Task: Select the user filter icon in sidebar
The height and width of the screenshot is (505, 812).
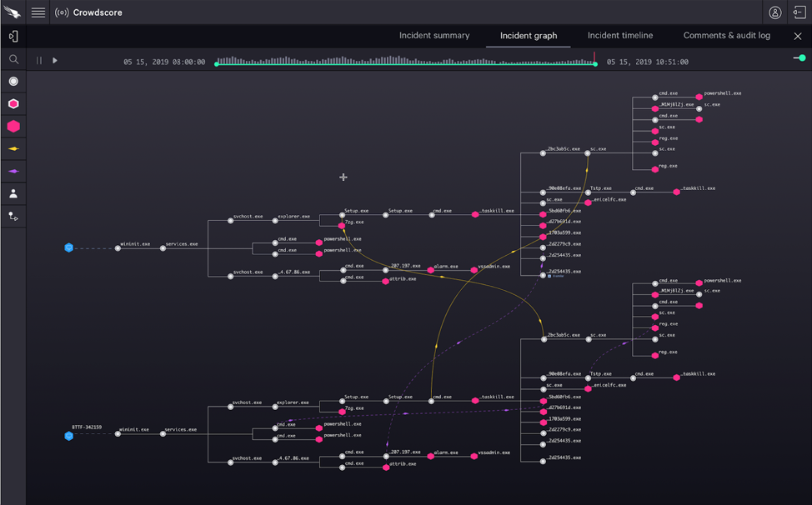Action: pyautogui.click(x=13, y=194)
